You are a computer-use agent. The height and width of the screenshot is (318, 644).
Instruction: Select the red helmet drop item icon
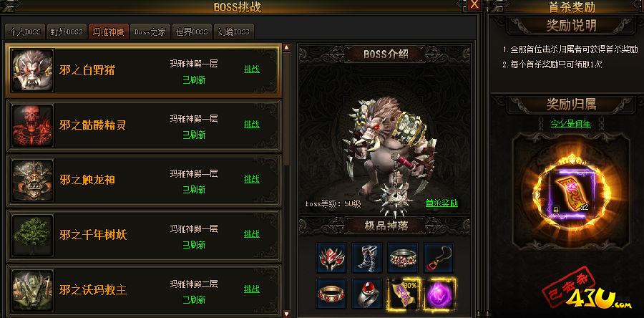pos(331,258)
